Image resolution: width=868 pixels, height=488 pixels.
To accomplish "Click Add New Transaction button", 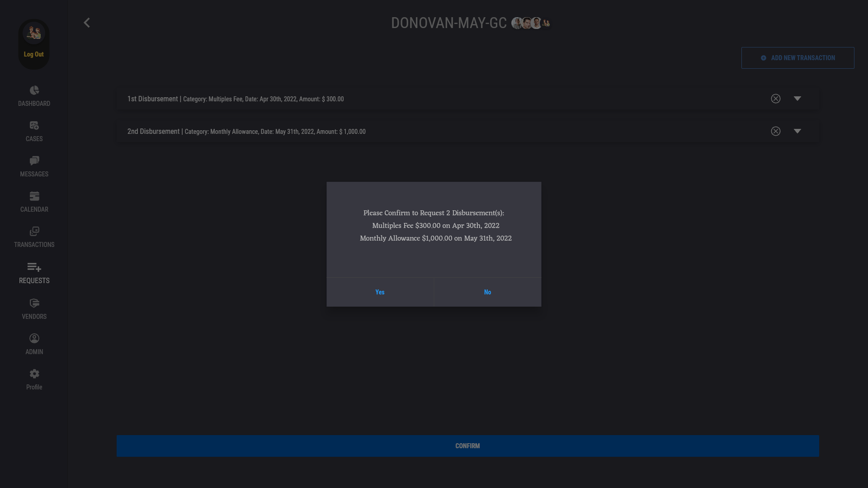I will 797,58.
